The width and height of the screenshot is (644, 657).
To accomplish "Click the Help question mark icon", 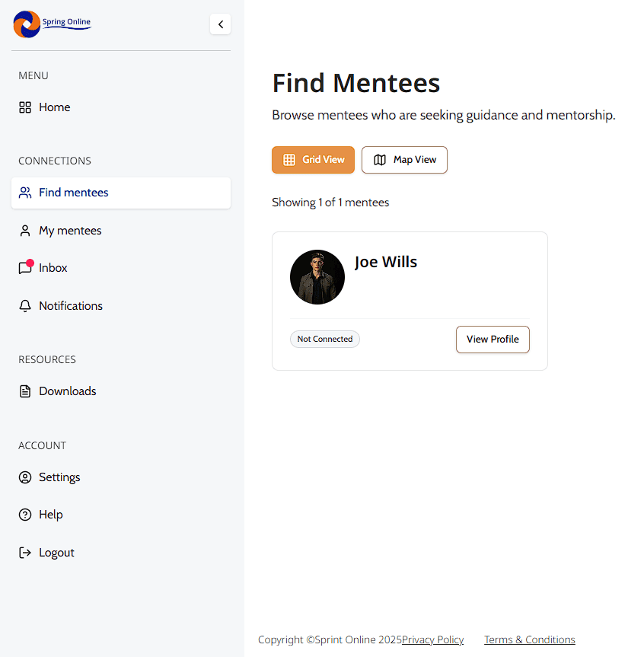I will 25,514.
